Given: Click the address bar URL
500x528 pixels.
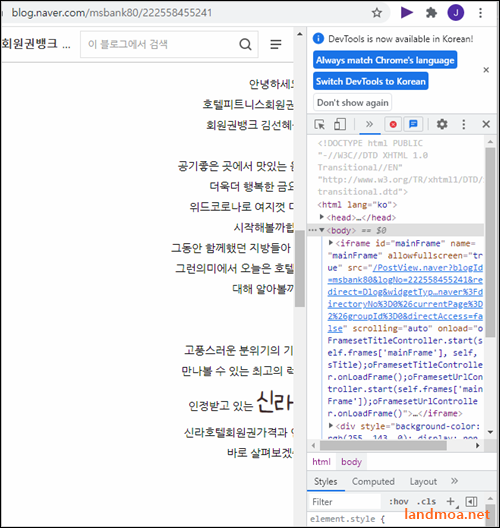Looking at the screenshot, I should (x=112, y=13).
